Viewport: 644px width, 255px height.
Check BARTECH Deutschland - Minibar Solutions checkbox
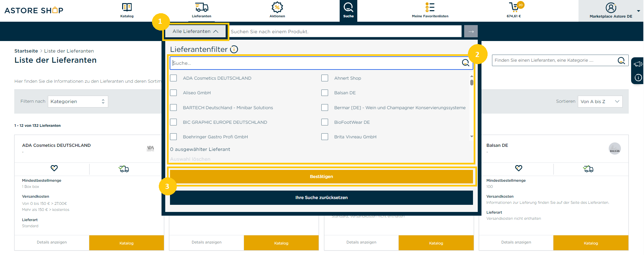pos(173,107)
